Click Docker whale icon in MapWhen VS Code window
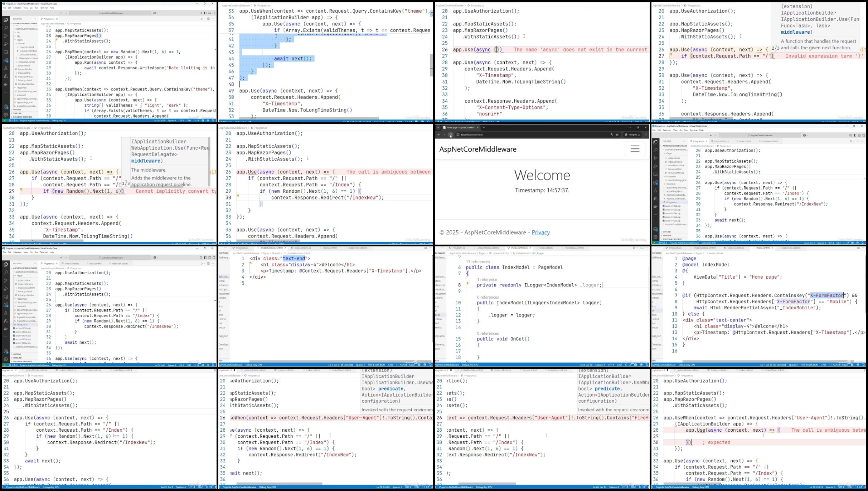The image size is (868, 491). pos(6,84)
